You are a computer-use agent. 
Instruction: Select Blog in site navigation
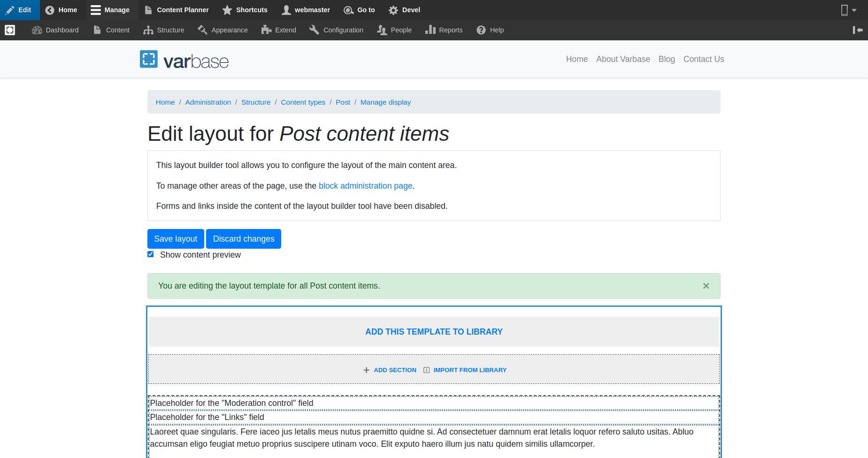(666, 59)
